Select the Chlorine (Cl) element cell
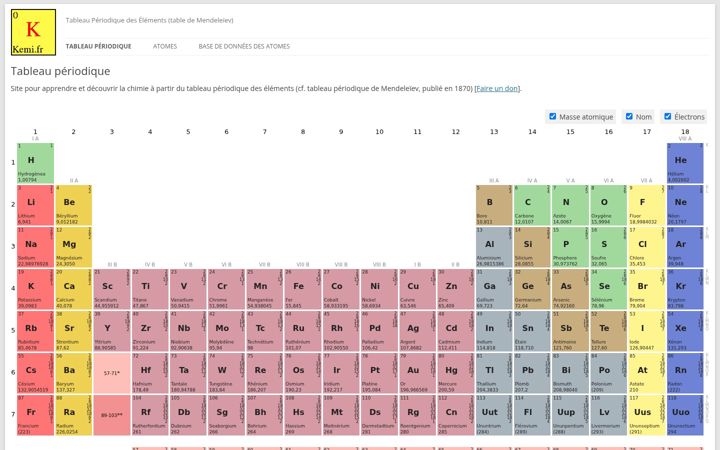The width and height of the screenshot is (720, 450). coord(647,247)
